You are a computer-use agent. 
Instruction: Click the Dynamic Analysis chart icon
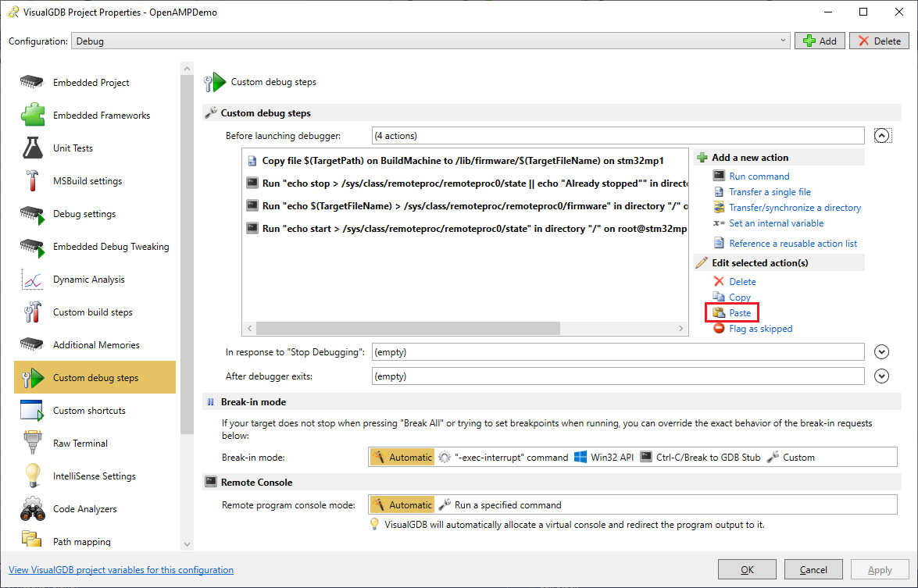(32, 280)
